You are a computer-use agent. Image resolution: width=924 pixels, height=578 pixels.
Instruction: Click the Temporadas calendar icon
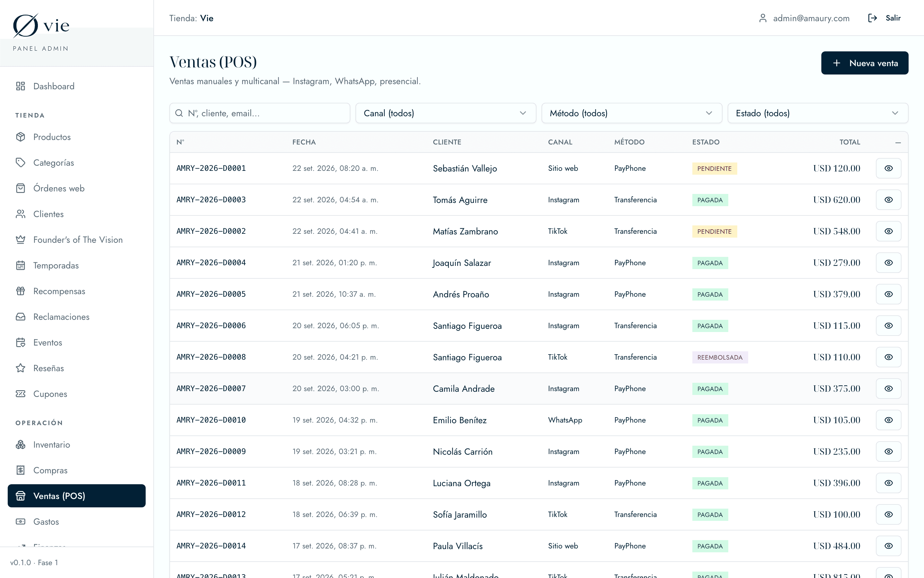(x=21, y=265)
